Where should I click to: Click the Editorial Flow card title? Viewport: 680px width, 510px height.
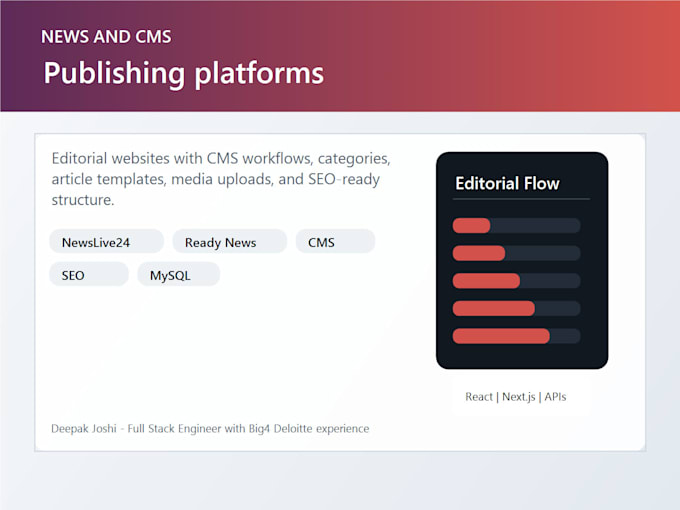507,183
